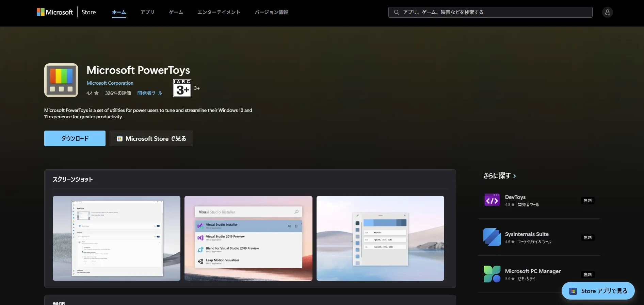Switch to the ホーム tab

(119, 12)
